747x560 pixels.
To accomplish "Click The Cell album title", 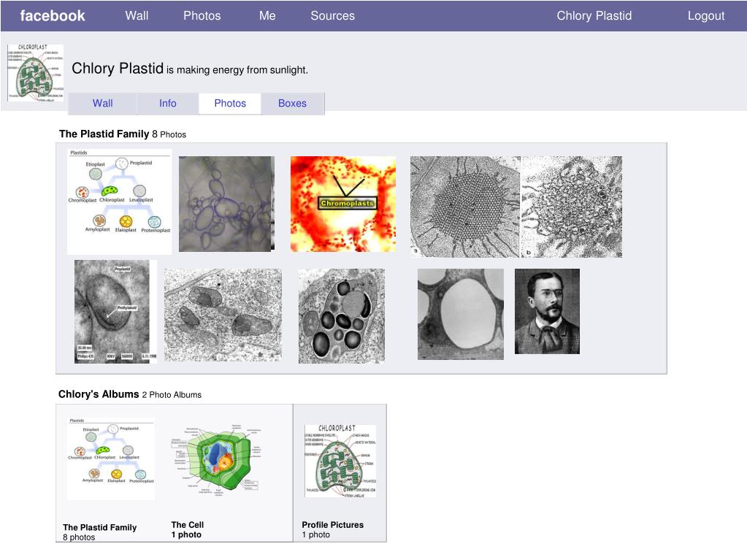I will [187, 525].
